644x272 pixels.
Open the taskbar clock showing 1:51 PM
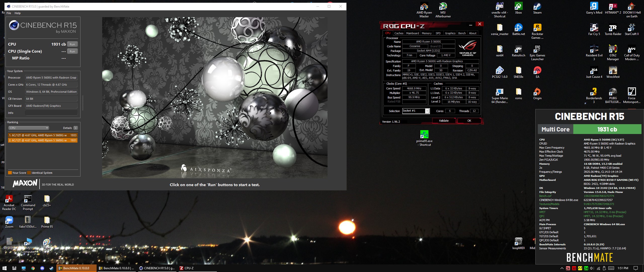tap(623, 268)
